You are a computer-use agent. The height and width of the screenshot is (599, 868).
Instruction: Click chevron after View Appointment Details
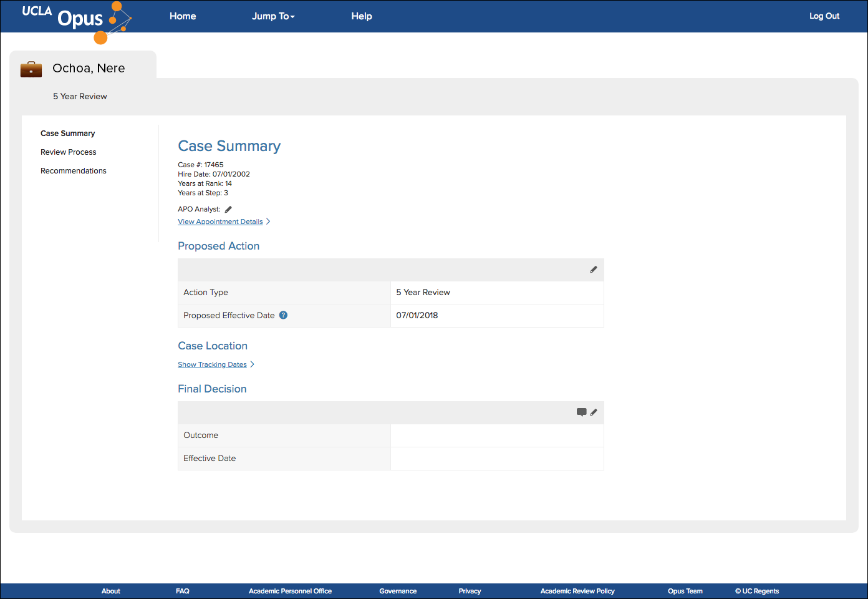(x=268, y=222)
